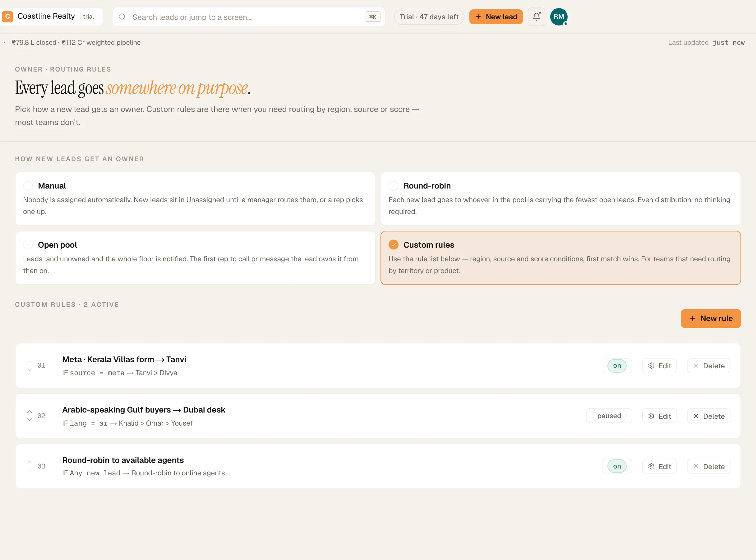Image resolution: width=756 pixels, height=560 pixels.
Task: Edit the Meta Kerala Villas form rule
Action: point(659,366)
